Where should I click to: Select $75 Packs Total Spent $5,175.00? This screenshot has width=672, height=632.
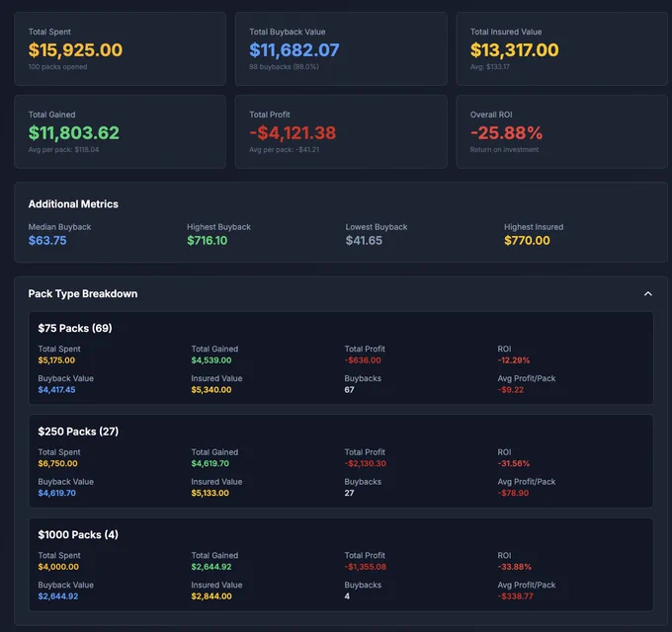(56, 360)
